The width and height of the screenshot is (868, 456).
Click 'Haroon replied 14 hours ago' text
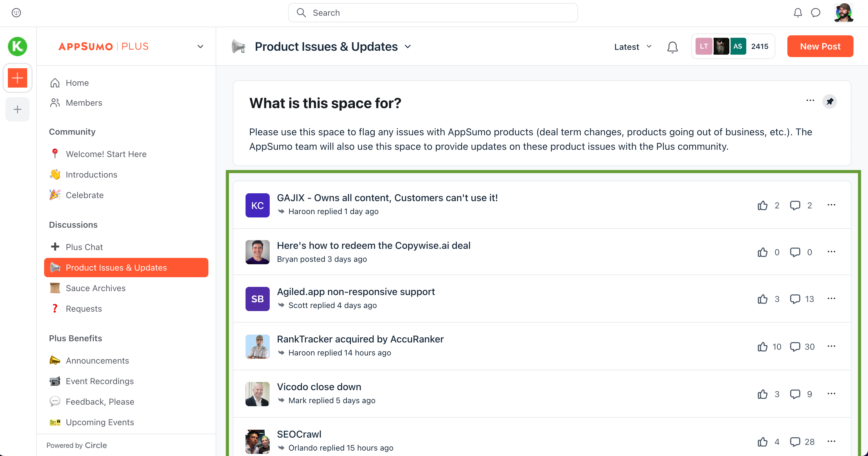pyautogui.click(x=340, y=353)
